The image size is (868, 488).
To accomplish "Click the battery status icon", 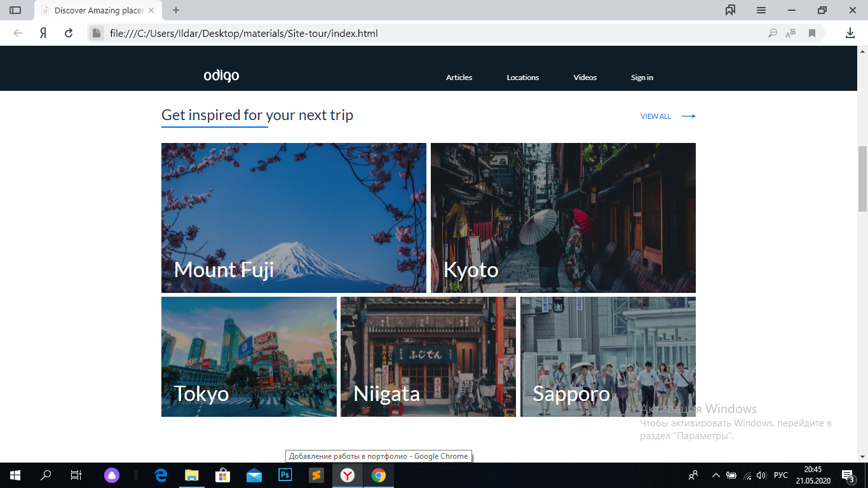I will [731, 475].
